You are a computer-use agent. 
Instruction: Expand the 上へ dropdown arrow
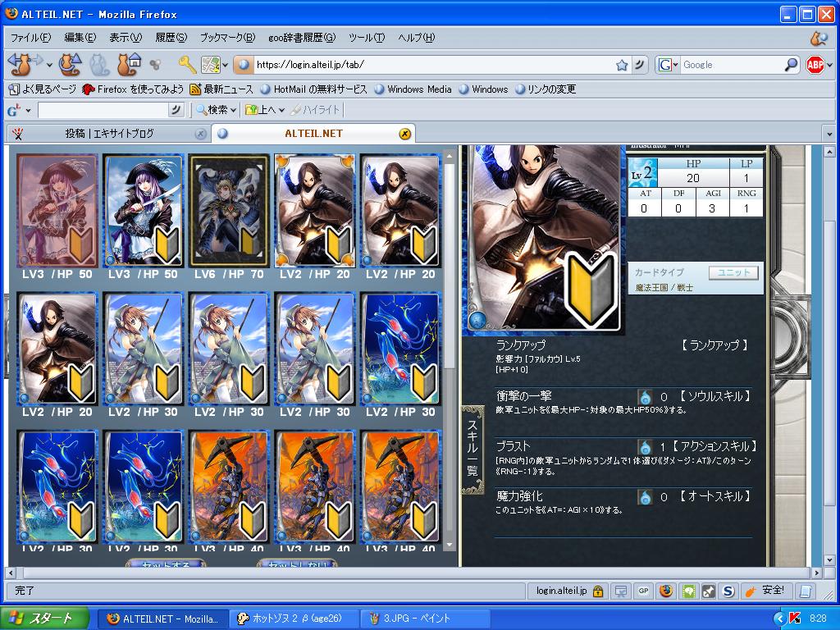click(x=282, y=111)
